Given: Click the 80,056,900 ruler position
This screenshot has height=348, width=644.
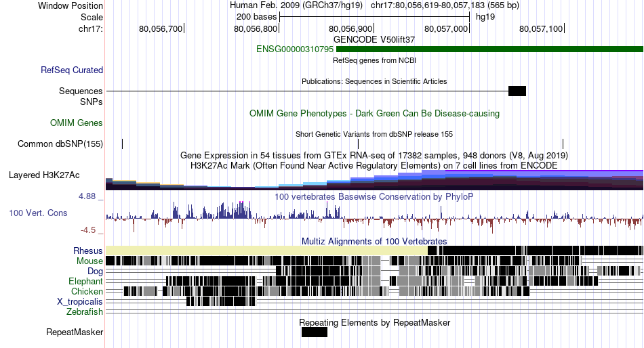Looking at the screenshot, I should coord(350,28).
